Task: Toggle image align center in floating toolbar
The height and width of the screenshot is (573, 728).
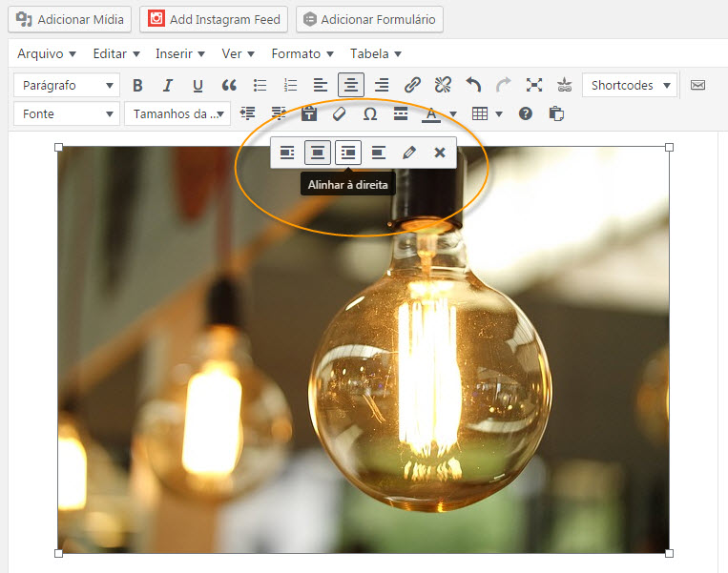Action: [318, 153]
